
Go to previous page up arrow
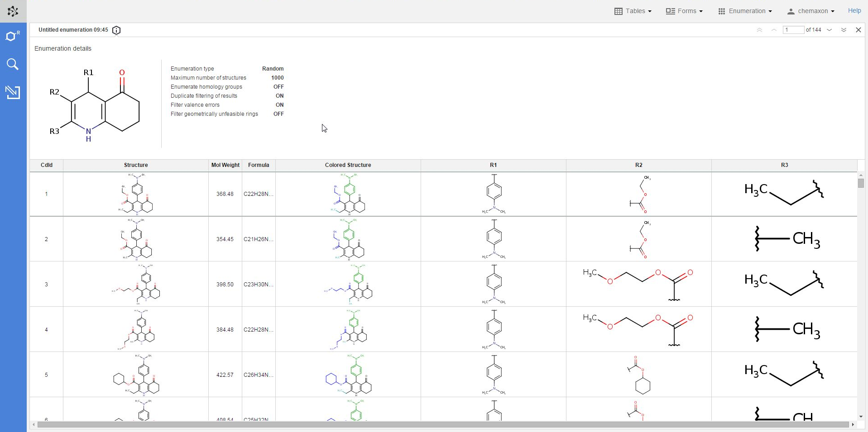tap(774, 30)
